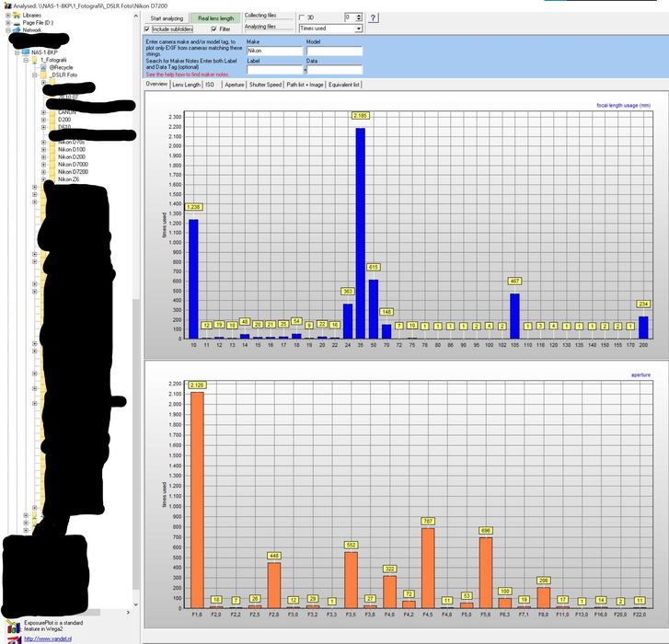This screenshot has width=669, height=644.
Task: Toggle the Include subfolders checkbox
Action: (147, 29)
